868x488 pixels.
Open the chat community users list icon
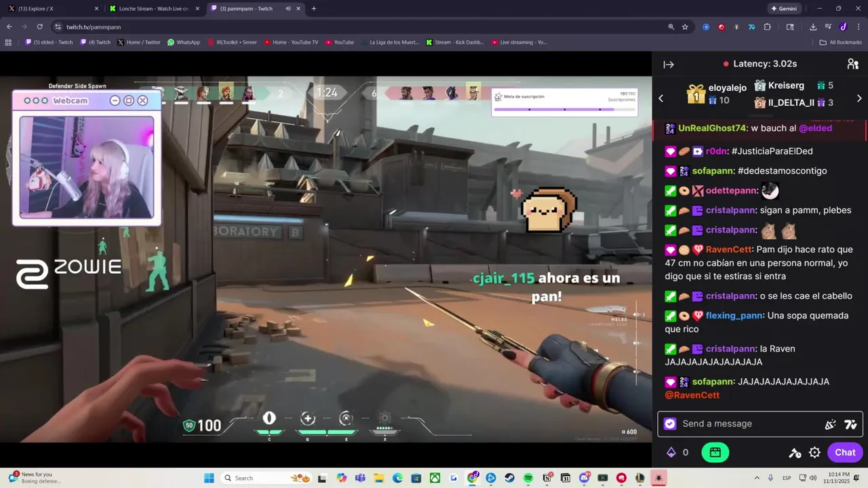click(x=853, y=64)
